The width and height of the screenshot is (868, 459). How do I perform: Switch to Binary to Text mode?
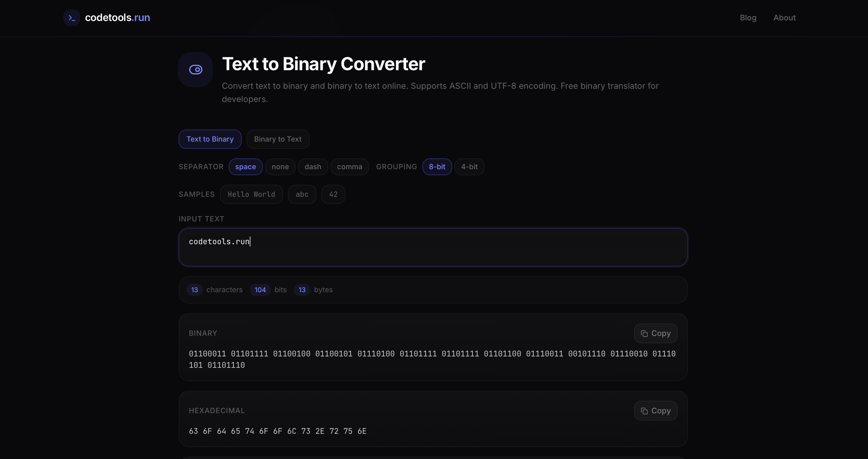pos(278,139)
